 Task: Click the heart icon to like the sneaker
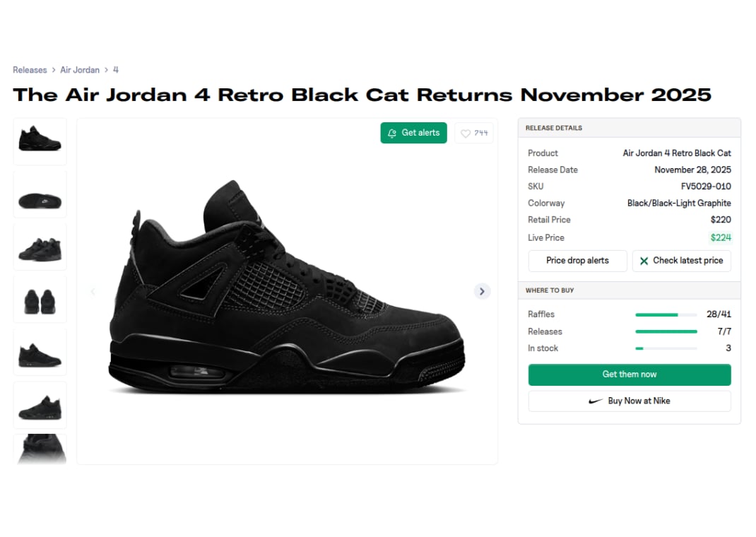click(466, 133)
